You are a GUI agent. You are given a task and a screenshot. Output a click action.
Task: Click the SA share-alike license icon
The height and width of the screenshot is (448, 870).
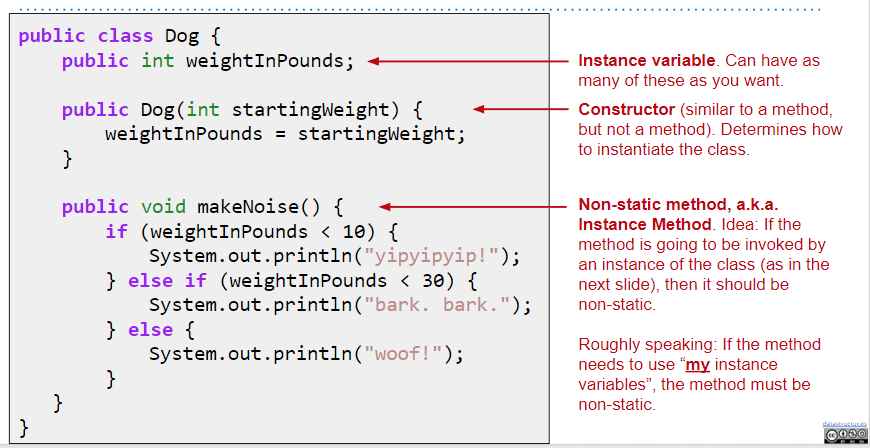(x=861, y=434)
